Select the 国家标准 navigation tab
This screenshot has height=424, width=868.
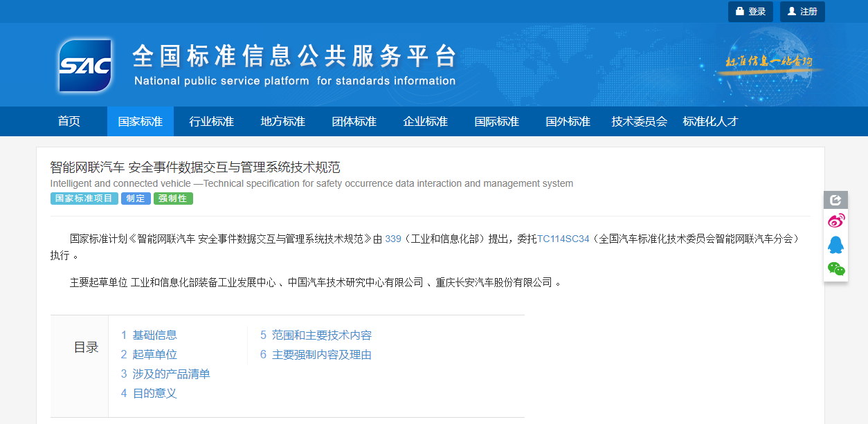141,122
